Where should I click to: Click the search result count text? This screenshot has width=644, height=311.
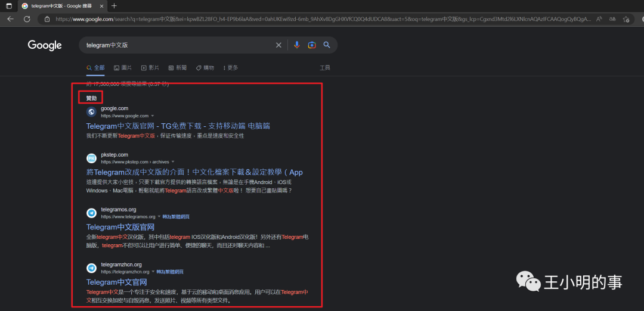click(x=128, y=84)
